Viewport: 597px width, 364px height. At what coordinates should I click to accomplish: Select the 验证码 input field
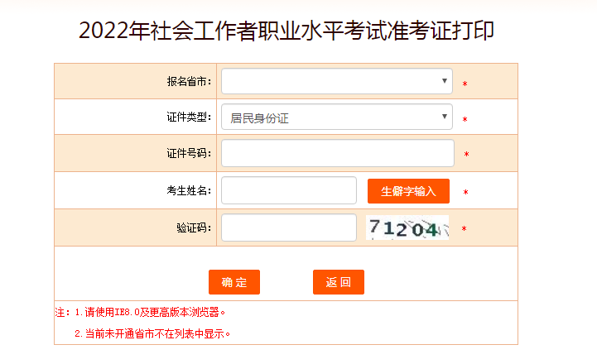289,228
